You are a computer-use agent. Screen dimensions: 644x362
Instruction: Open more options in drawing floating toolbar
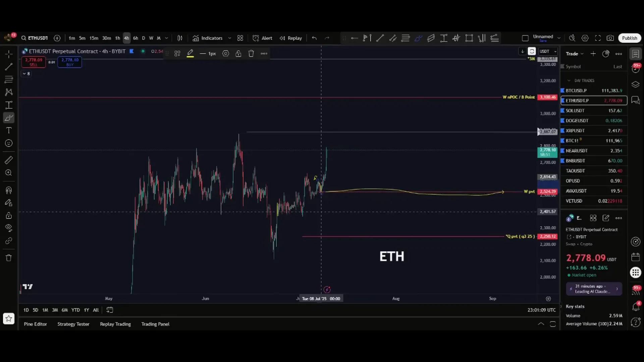[264, 54]
